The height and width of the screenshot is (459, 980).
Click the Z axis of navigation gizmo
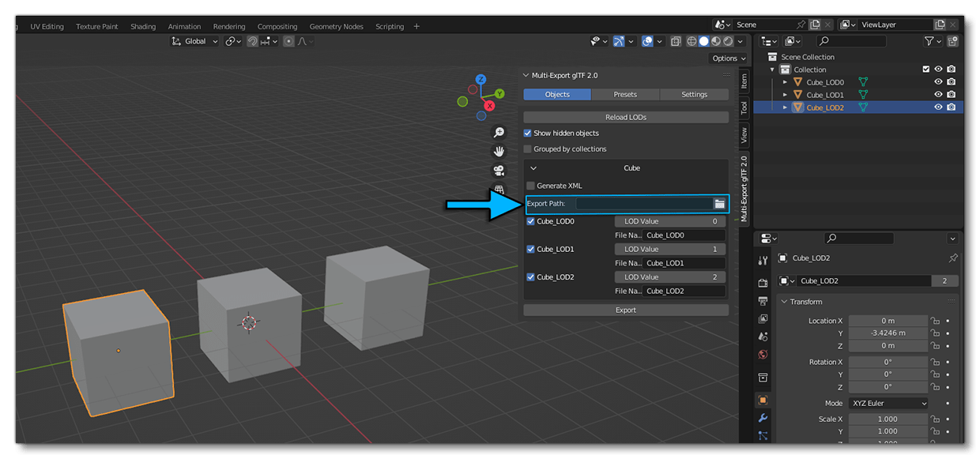[x=480, y=80]
